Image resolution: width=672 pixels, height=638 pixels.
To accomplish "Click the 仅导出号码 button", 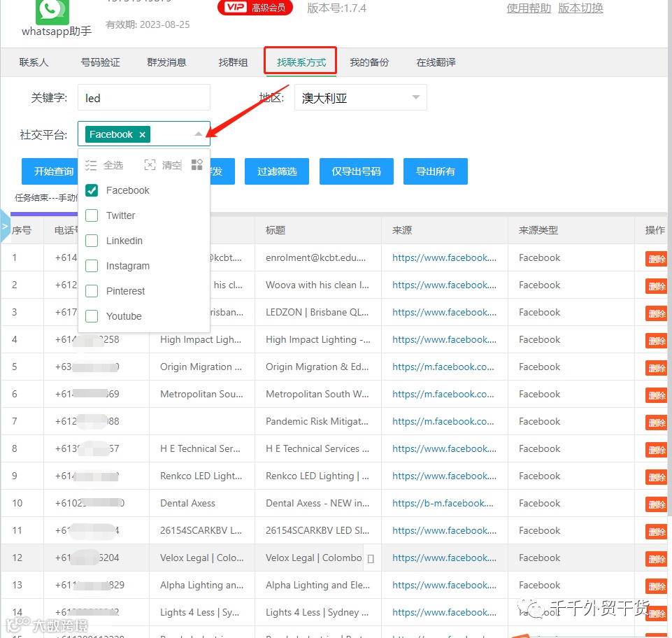I will (x=356, y=171).
